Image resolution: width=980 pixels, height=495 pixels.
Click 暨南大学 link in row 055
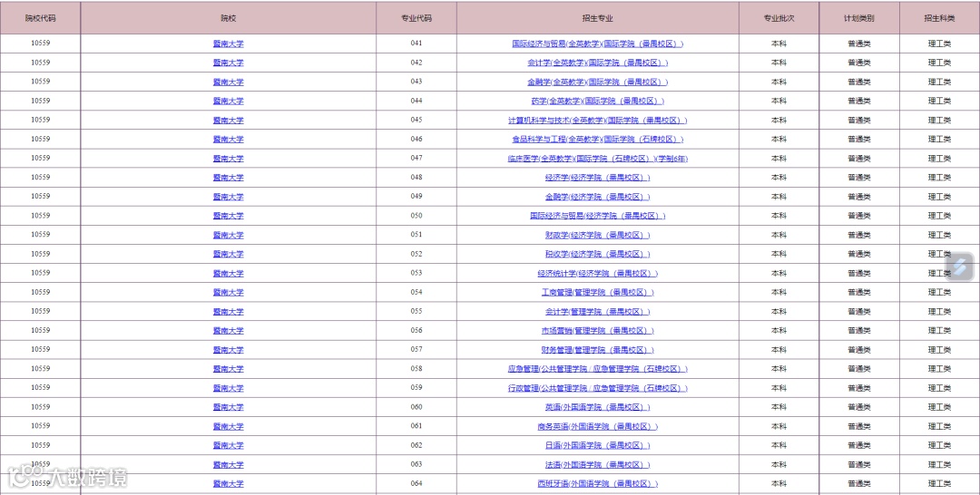pos(228,312)
